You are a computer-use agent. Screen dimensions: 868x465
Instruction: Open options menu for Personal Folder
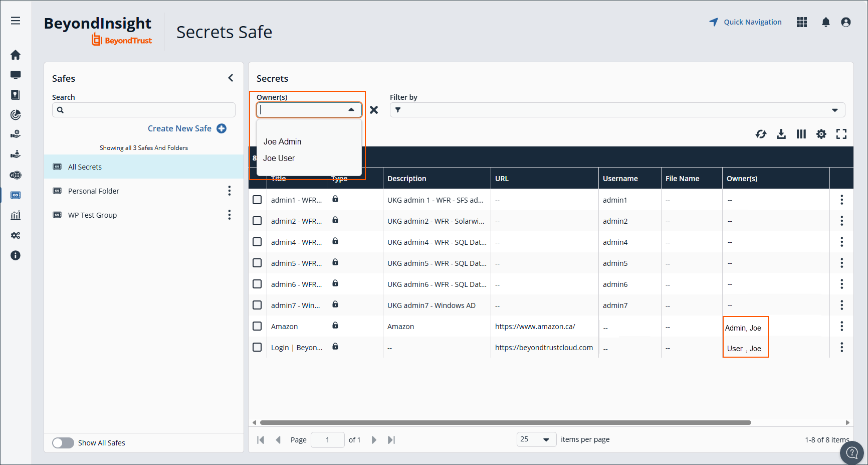(230, 191)
